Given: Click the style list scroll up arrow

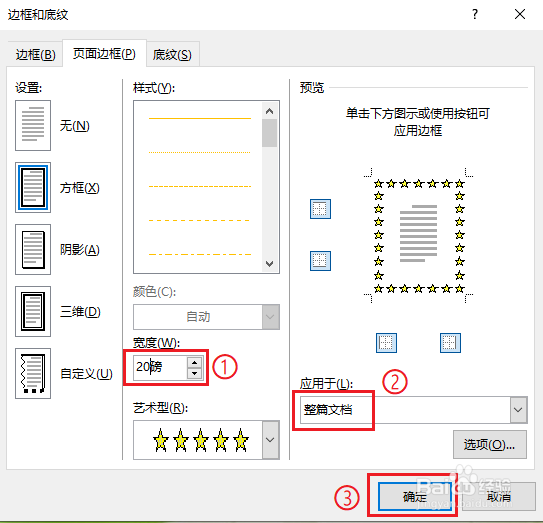Looking at the screenshot, I should pos(269,111).
